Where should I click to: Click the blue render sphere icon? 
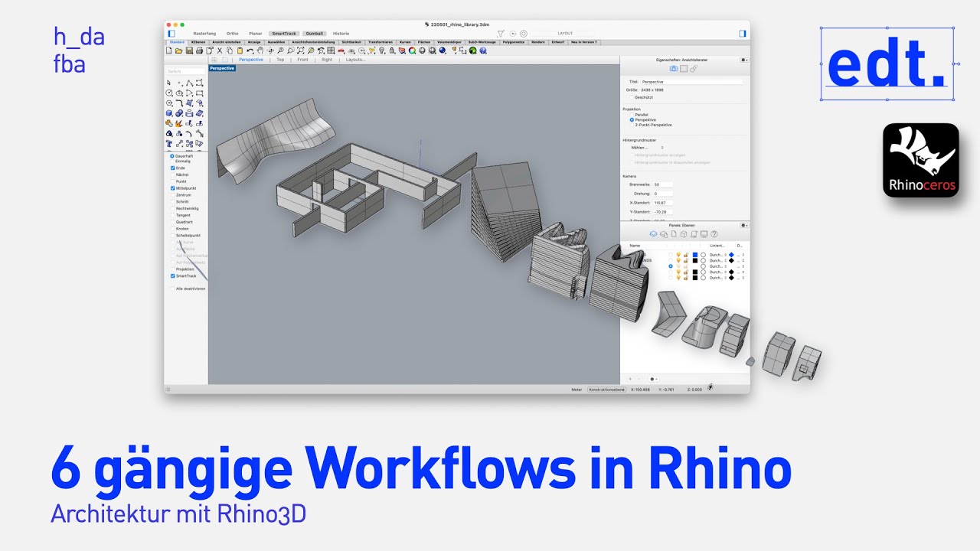coord(443,51)
